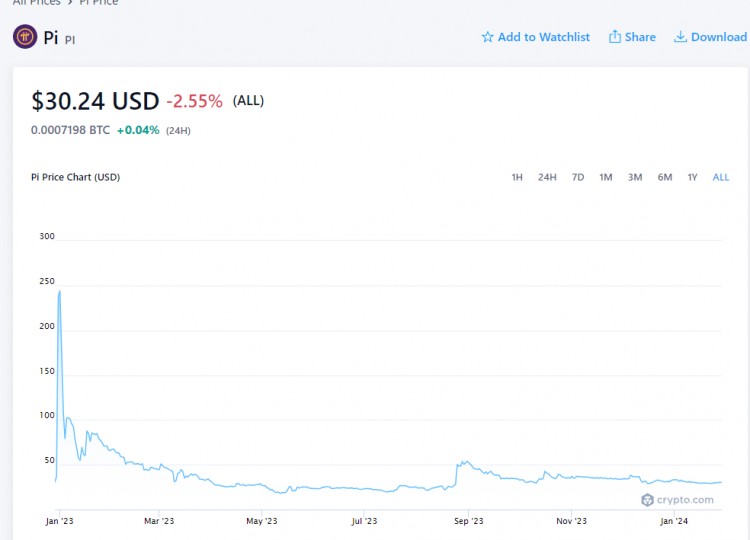Switch to the 3M chart view
The height and width of the screenshot is (540, 750).
(635, 177)
